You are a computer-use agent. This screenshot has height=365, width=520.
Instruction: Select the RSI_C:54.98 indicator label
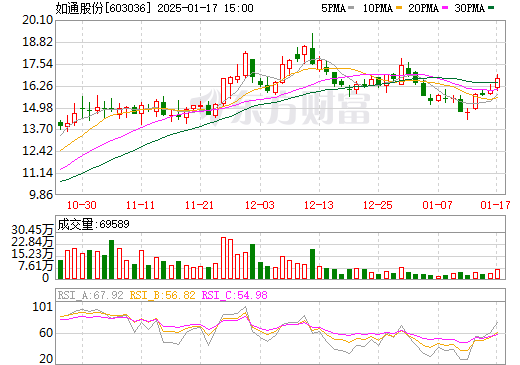(235, 295)
